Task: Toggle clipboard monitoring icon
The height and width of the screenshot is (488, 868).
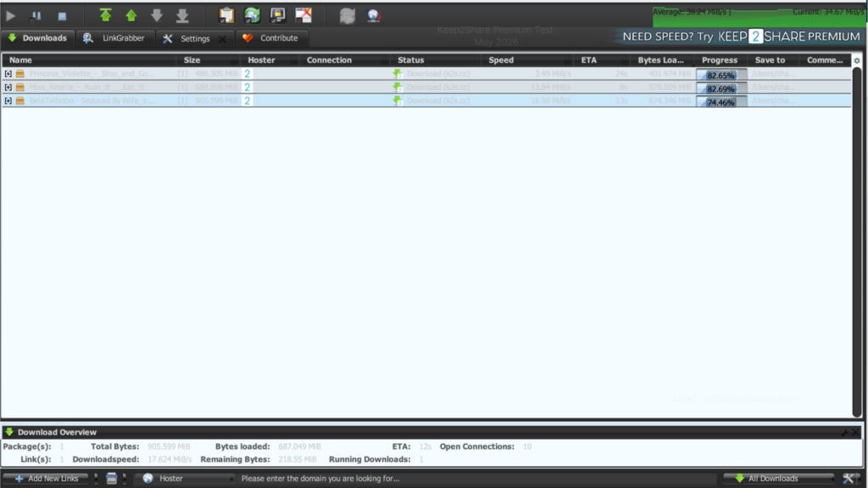Action: (226, 15)
